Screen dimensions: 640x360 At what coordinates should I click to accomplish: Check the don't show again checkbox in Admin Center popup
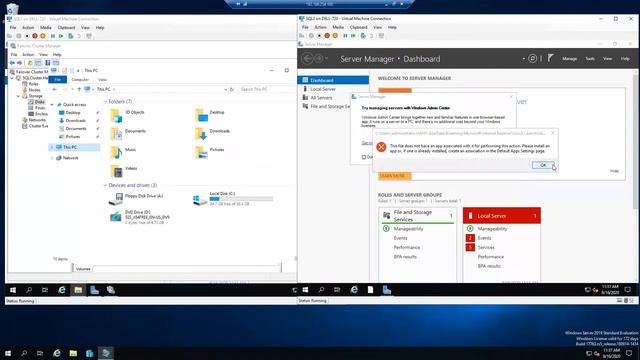(364, 157)
